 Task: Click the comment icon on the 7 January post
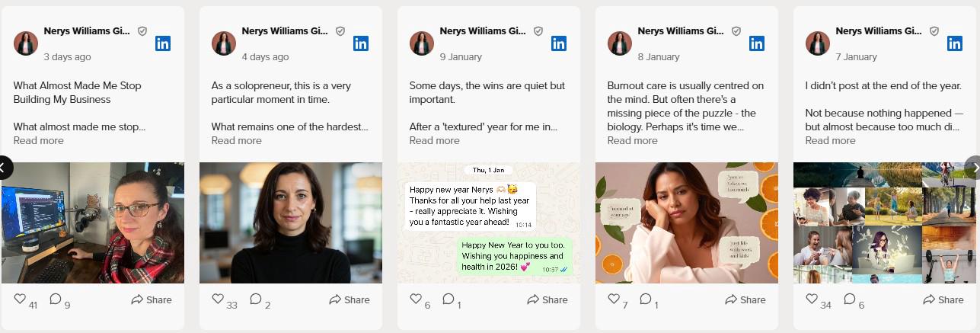[850, 299]
